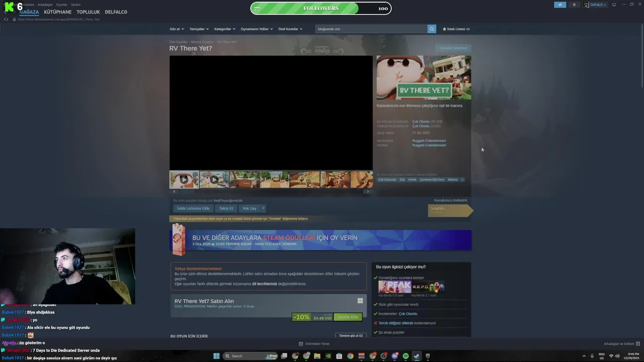Click the dil tercihlerinizi link

[x=265, y=284]
